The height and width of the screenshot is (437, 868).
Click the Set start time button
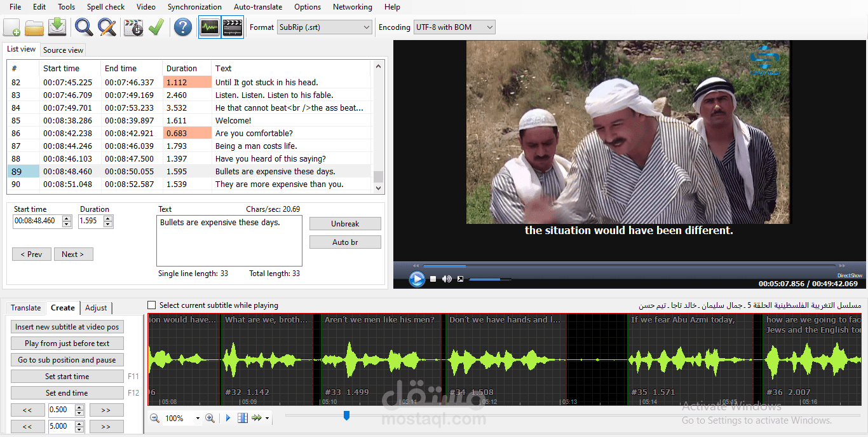pos(67,377)
